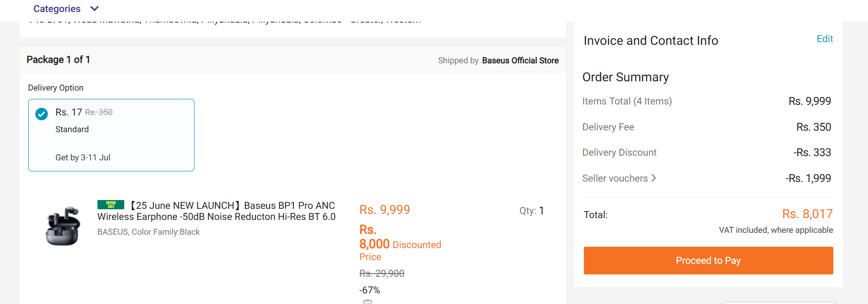Open the Baseus BP1 Pro ANC product title
Viewport: 868px width, 304px height.
click(x=217, y=211)
